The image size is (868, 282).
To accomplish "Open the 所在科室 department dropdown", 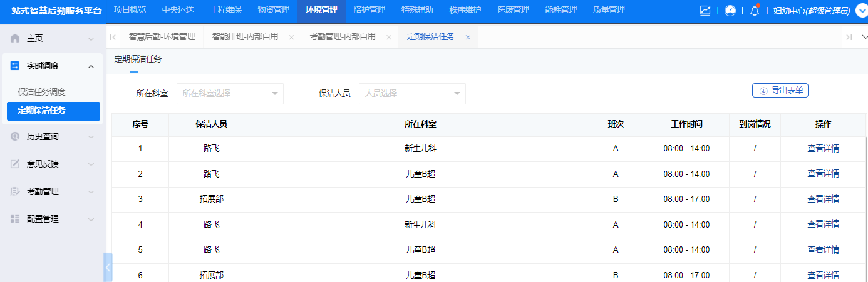I will (x=230, y=93).
